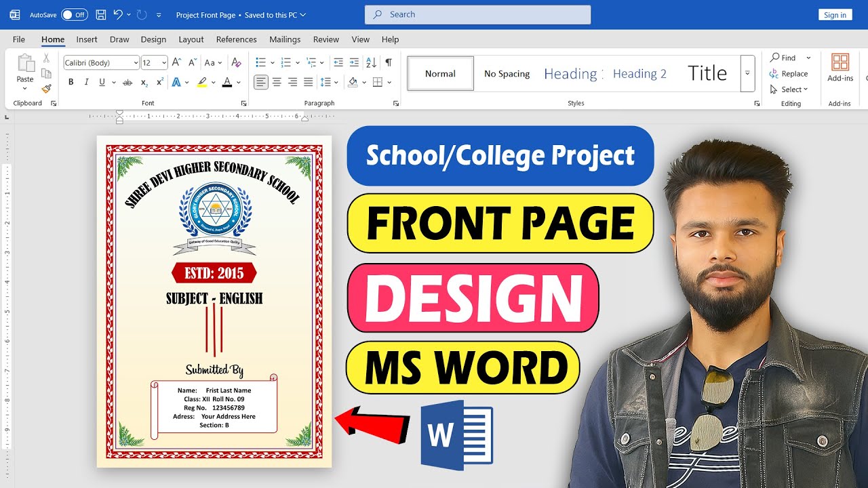Image resolution: width=868 pixels, height=488 pixels.
Task: Show or hide paragraph marks
Action: tap(388, 62)
